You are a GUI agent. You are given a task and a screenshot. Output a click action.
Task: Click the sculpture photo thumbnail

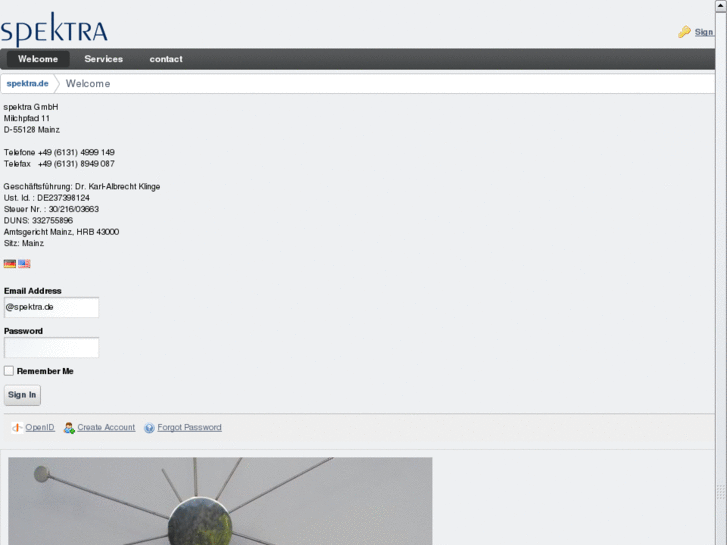220,501
